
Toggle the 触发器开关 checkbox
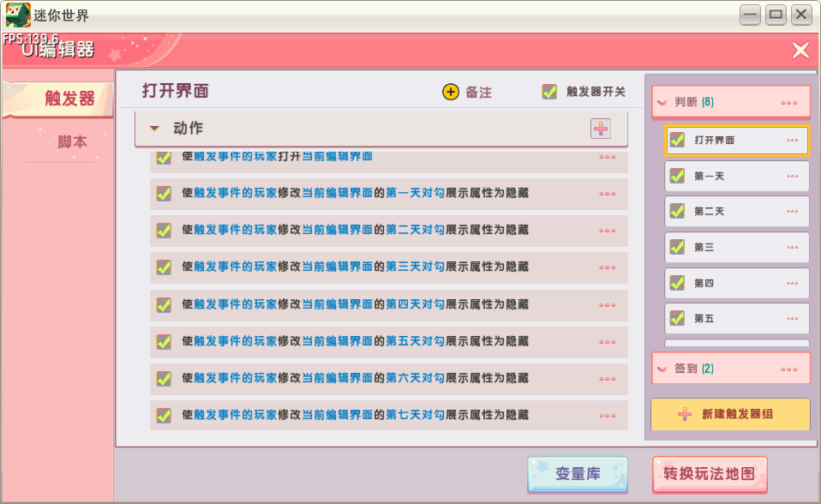click(549, 92)
